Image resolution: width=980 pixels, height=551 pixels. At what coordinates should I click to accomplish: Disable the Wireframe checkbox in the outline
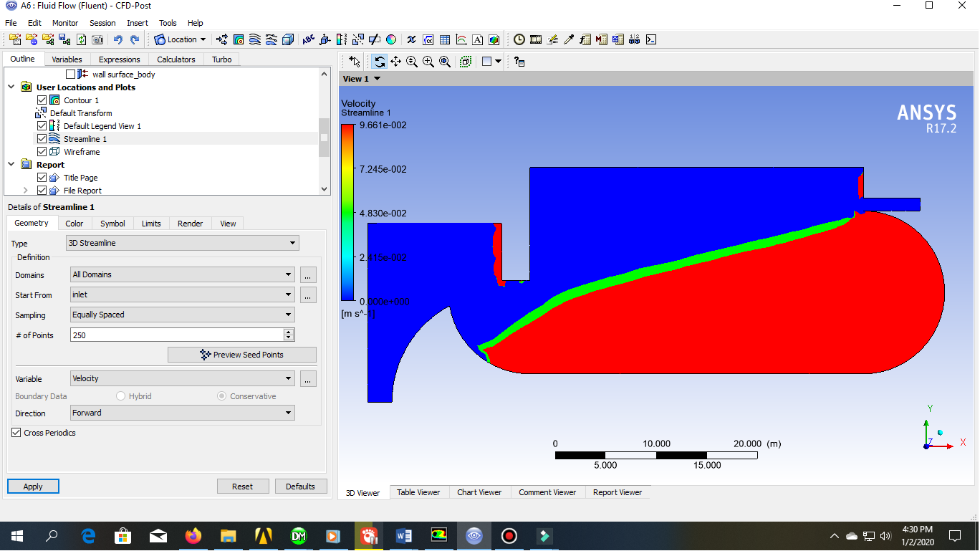42,151
